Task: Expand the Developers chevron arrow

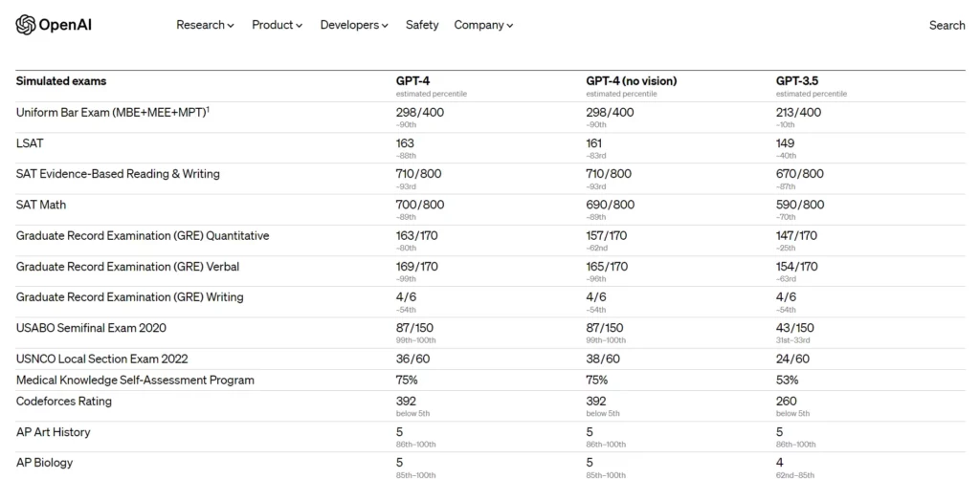Action: pyautogui.click(x=385, y=26)
